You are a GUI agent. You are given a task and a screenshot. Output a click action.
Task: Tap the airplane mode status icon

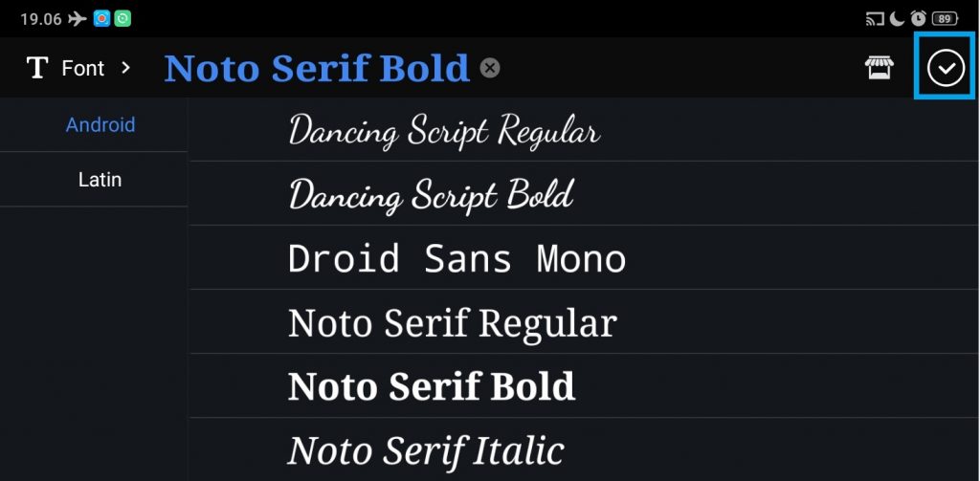point(77,18)
